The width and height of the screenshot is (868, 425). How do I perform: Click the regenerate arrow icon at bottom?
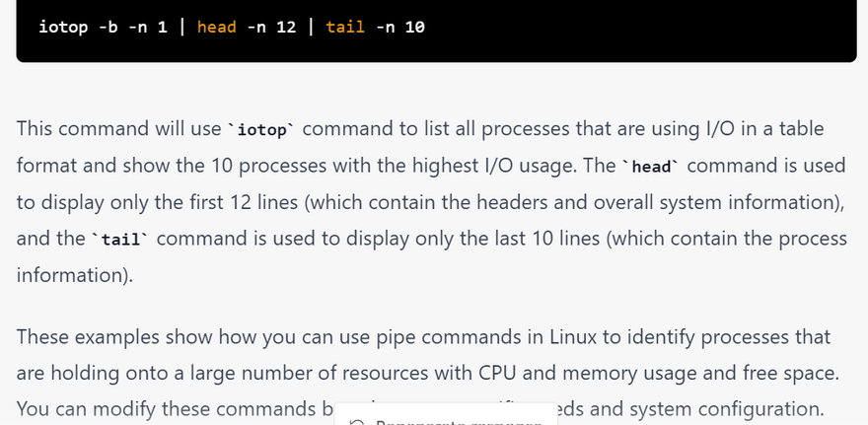click(x=358, y=421)
